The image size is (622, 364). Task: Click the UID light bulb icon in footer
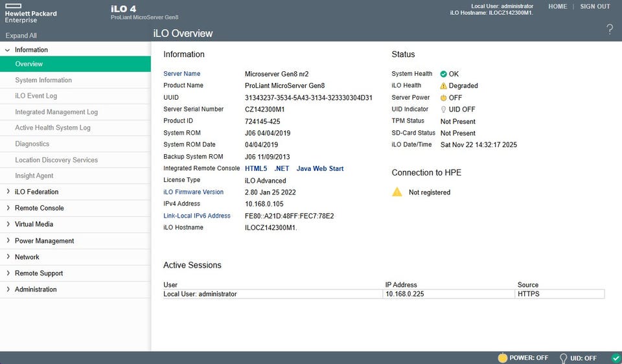click(563, 358)
